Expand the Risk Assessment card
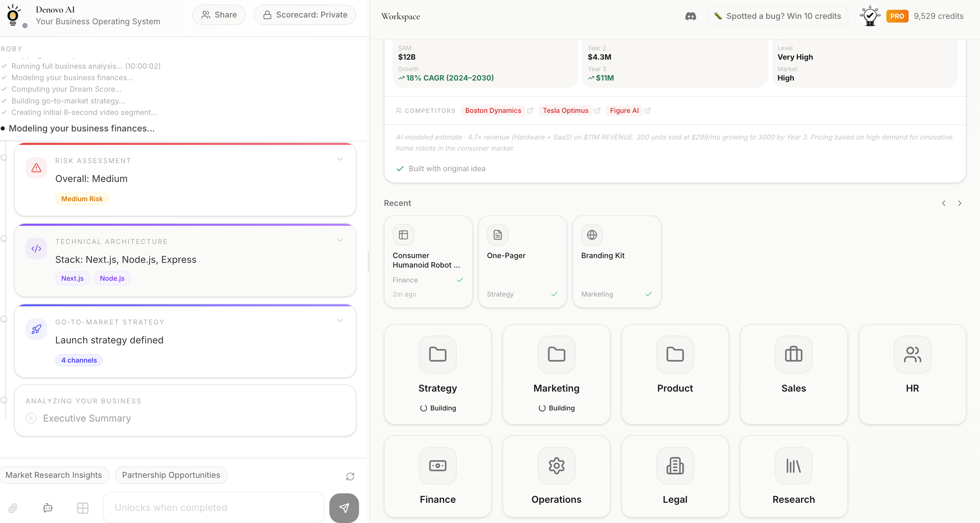The image size is (980, 523). tap(340, 159)
